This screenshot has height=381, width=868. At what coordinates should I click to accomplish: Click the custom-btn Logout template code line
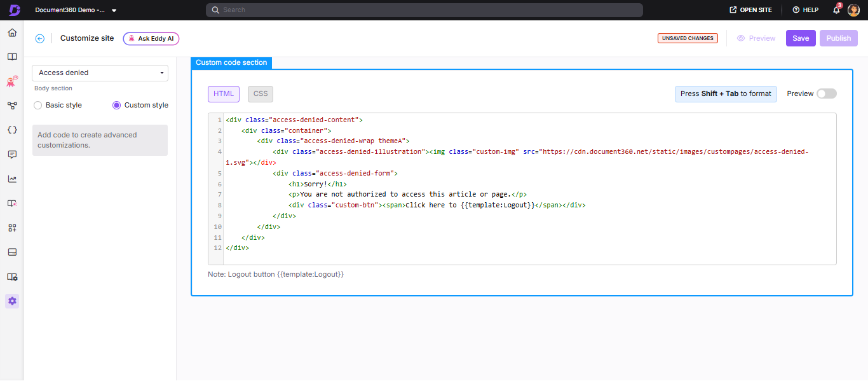(437, 205)
